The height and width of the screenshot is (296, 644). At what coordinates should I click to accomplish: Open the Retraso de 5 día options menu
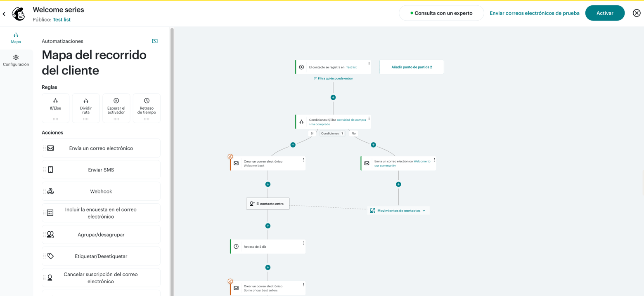(304, 243)
